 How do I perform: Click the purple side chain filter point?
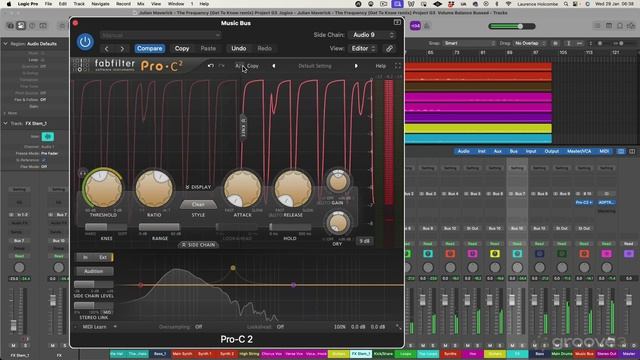coord(293,285)
